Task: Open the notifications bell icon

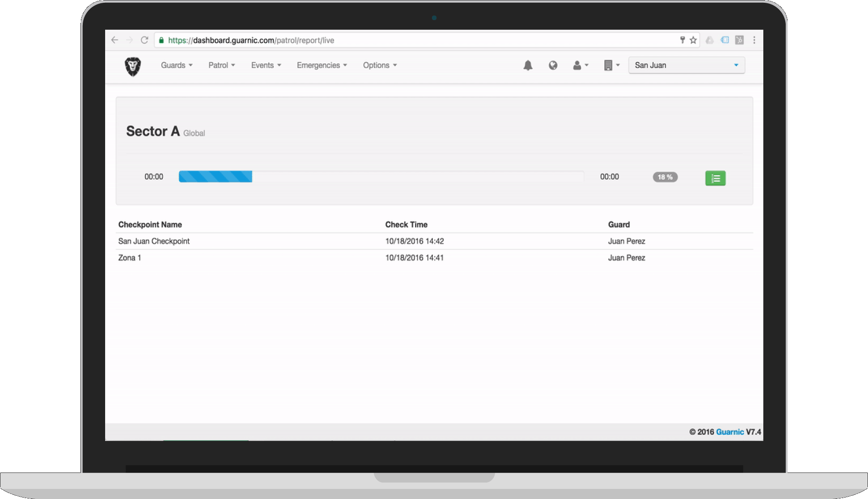Action: coord(528,65)
